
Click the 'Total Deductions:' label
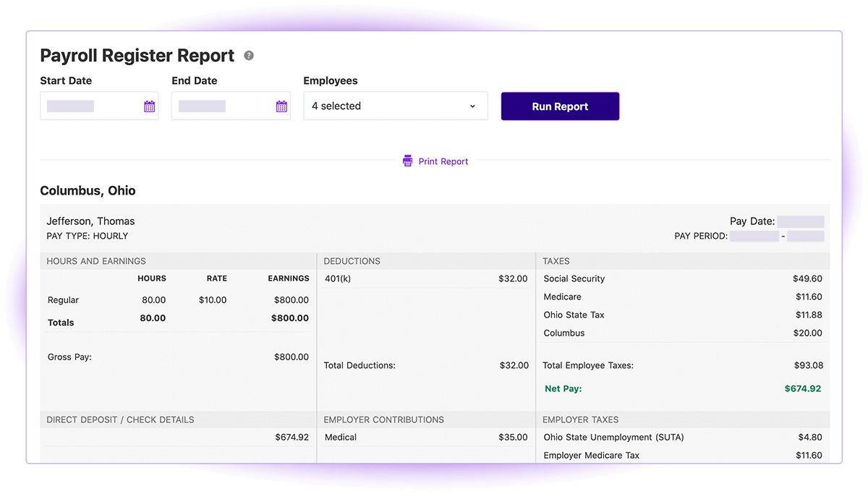359,365
